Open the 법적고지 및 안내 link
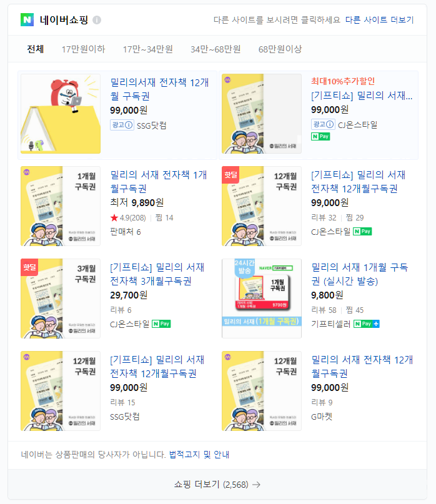The width and height of the screenshot is (436, 504). 199,455
